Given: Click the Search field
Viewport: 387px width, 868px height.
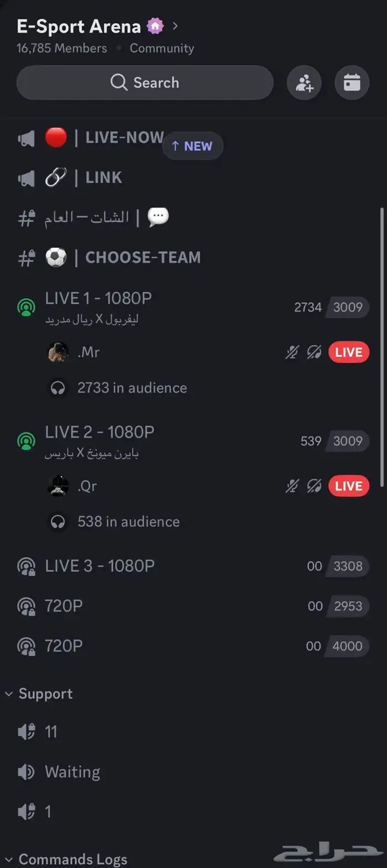Looking at the screenshot, I should (x=145, y=83).
